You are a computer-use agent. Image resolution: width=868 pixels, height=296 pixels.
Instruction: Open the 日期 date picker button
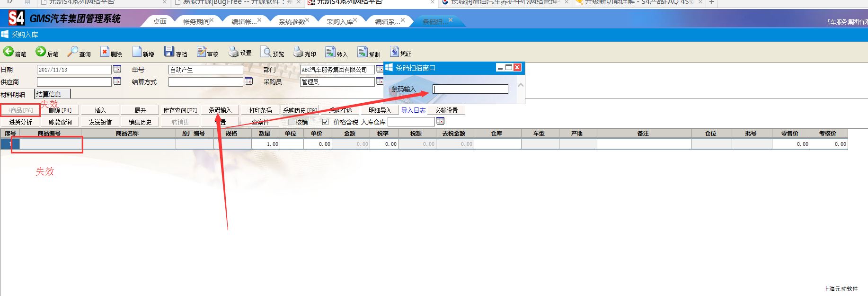[117, 69]
